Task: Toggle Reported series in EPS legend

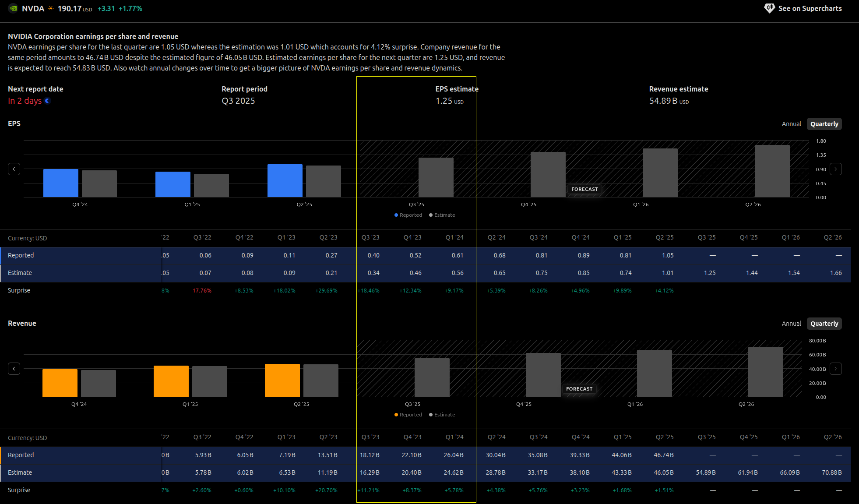Action: [408, 215]
